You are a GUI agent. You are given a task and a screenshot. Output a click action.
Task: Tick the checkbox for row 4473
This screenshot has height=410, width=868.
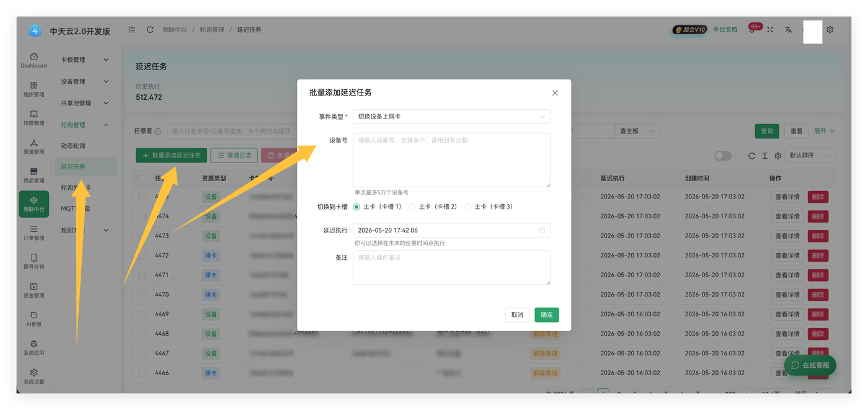click(142, 236)
